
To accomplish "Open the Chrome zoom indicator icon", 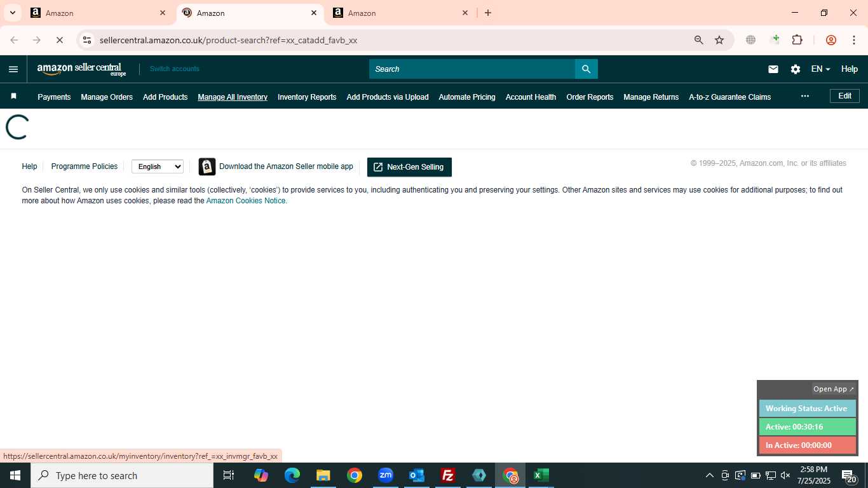I will coord(699,40).
